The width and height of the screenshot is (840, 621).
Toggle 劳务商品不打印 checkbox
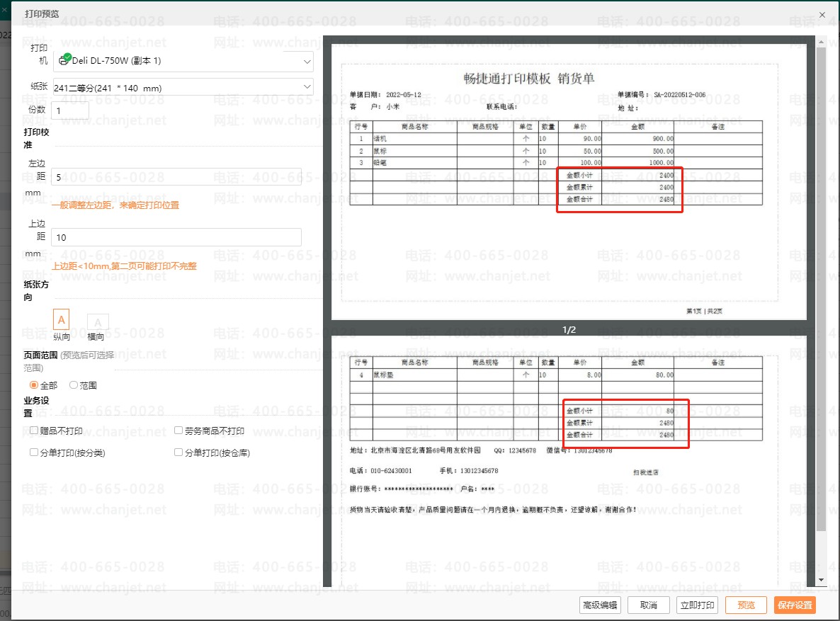[178, 431]
